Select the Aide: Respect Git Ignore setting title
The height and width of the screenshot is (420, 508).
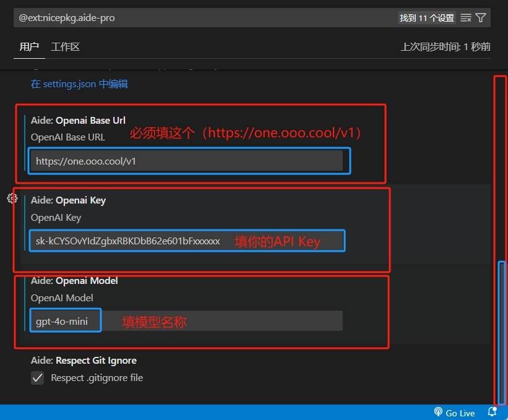(84, 360)
